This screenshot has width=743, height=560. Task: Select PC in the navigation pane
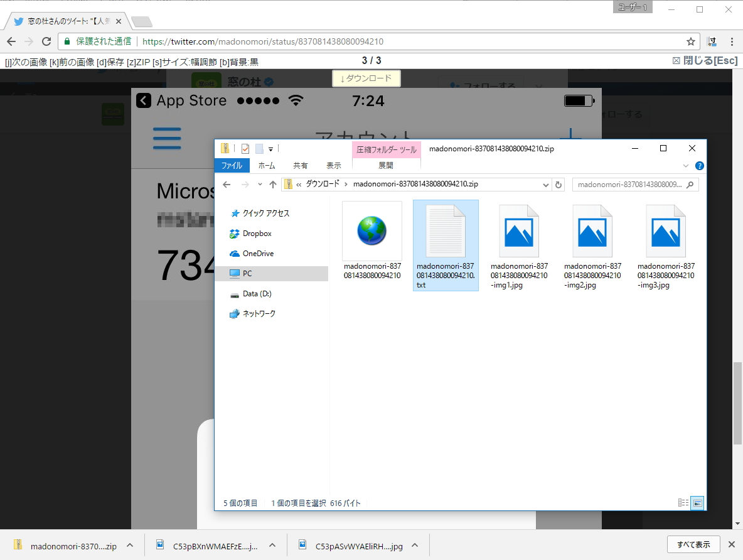(x=272, y=274)
